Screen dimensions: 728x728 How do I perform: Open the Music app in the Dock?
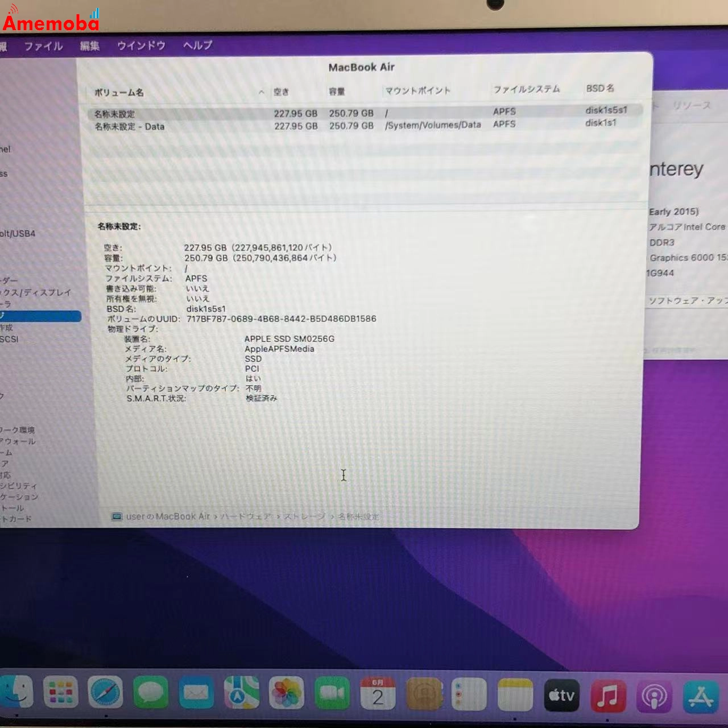pos(609,694)
